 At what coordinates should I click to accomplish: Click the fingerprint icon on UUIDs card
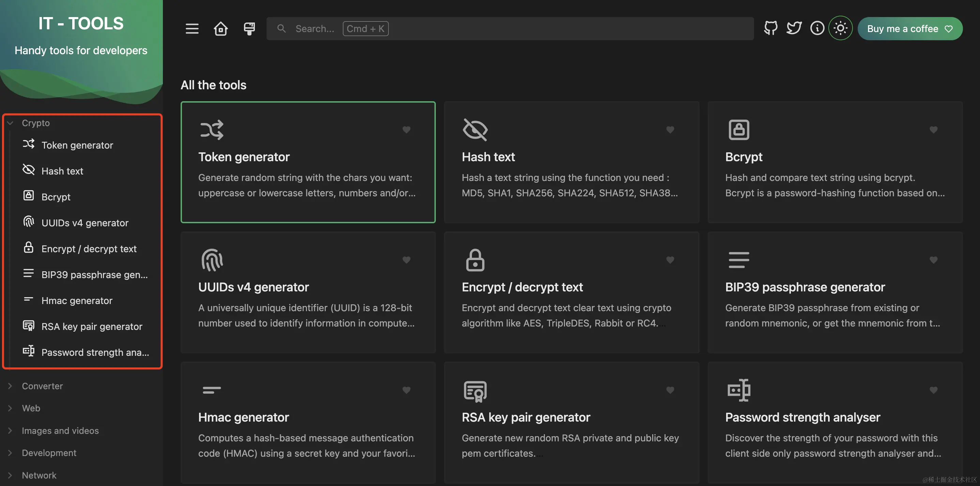212,260
